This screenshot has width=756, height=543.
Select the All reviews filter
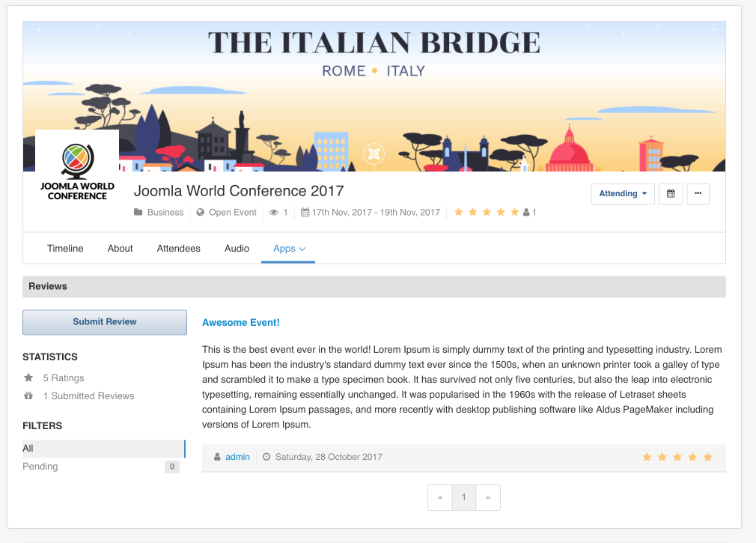(x=28, y=449)
